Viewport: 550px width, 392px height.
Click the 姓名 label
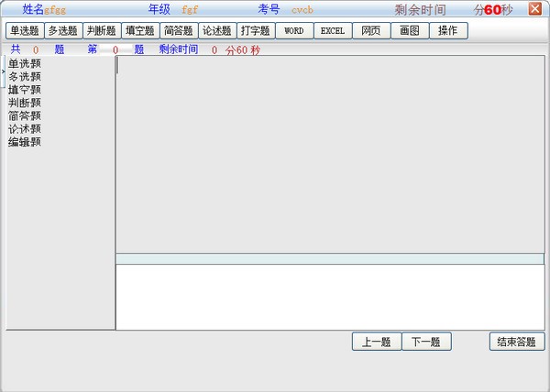point(33,9)
